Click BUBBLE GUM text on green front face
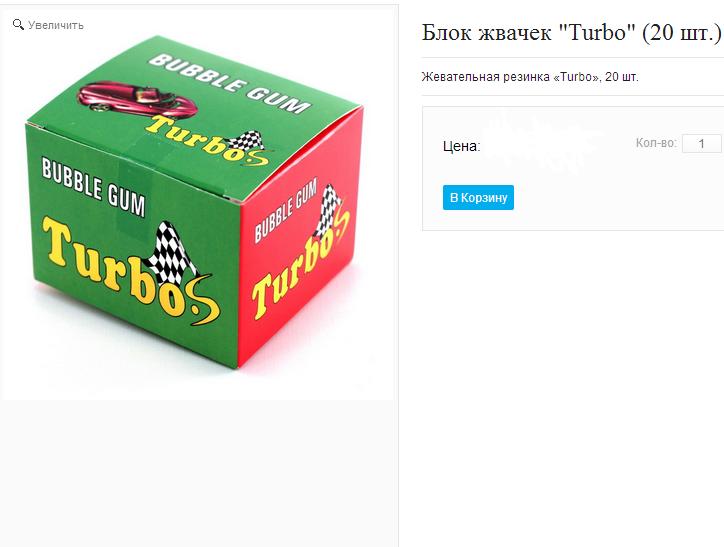Viewport: 724px width, 547px height. pos(93,187)
